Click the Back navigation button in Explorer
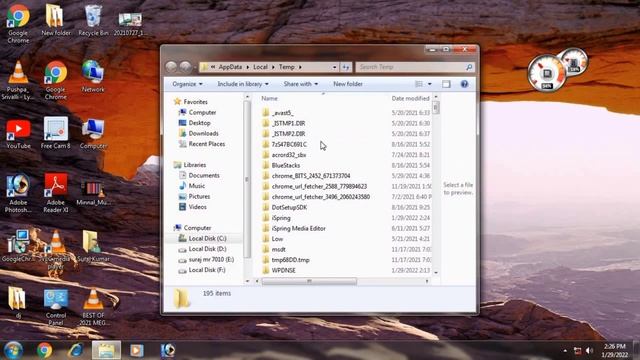The width and height of the screenshot is (640, 360). click(x=171, y=67)
